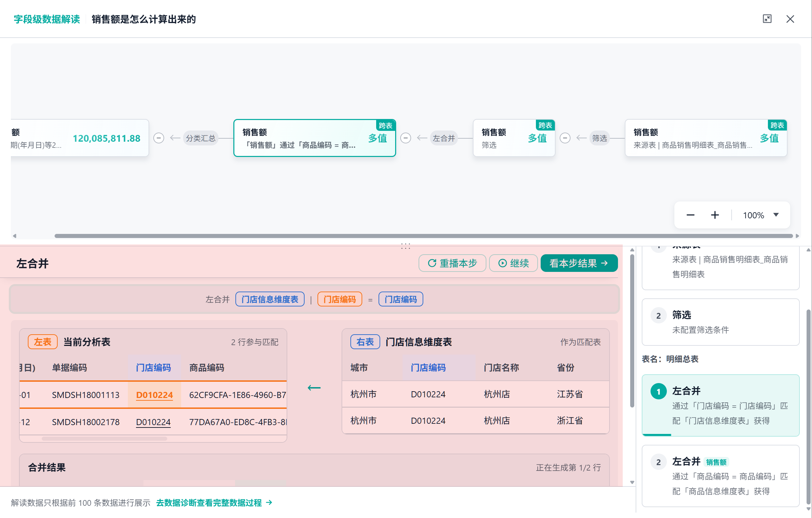
Task: Collapse the node after the 120,085,811.88 card
Action: [159, 138]
